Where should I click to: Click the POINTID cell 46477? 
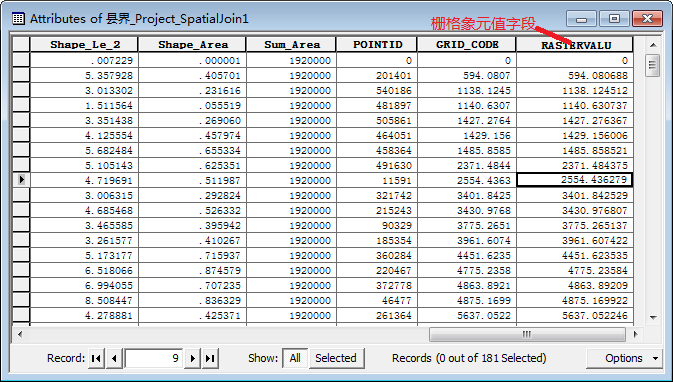[376, 300]
